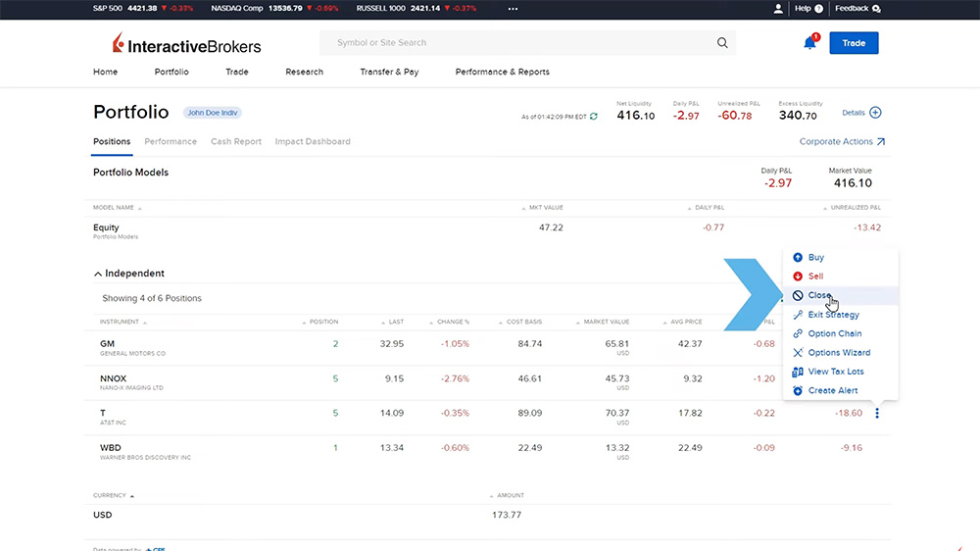Viewport: 980px width, 551px height.
Task: Open Home navigation item
Action: click(105, 72)
